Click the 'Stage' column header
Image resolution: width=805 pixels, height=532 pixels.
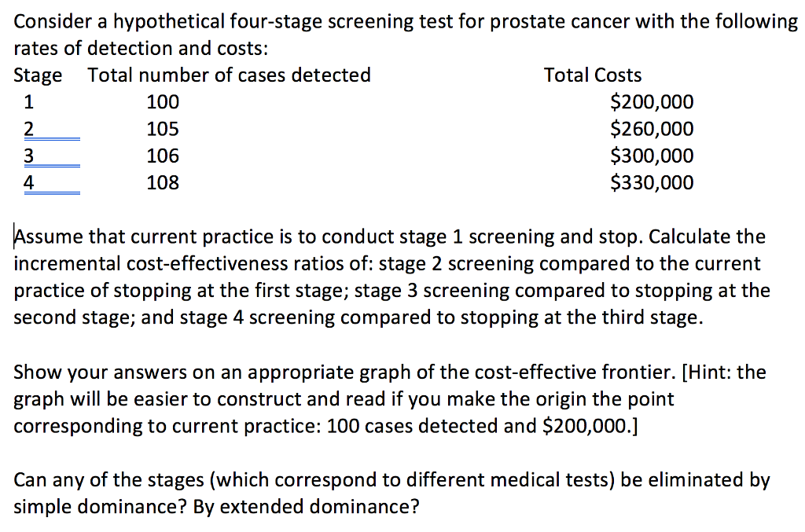(x=38, y=75)
